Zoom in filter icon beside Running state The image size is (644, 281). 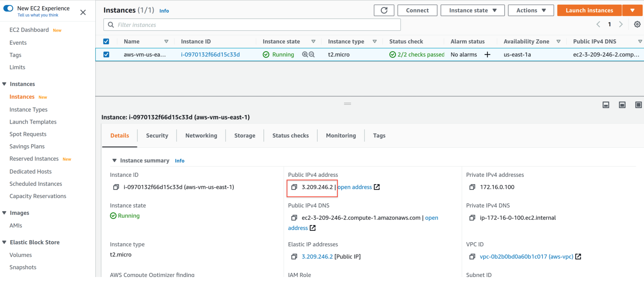tap(305, 54)
